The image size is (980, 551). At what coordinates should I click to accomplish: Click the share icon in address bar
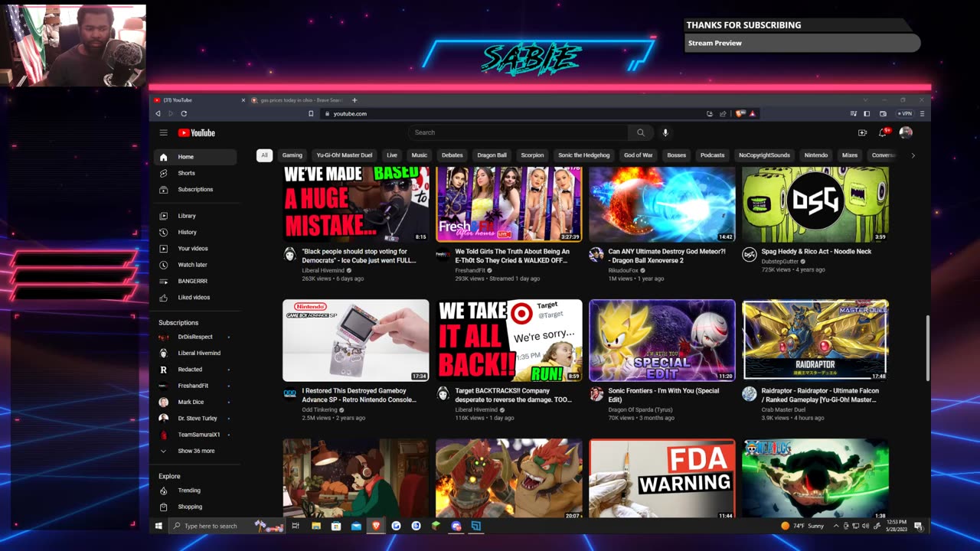tap(723, 113)
